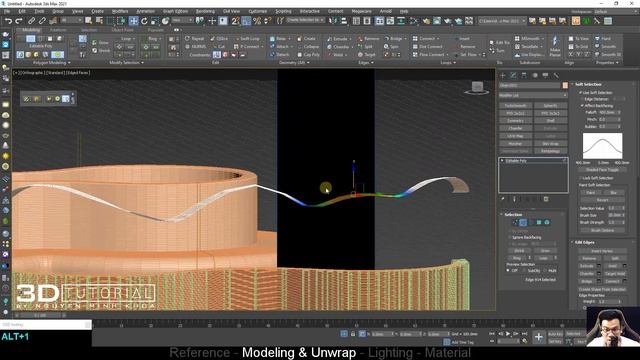
Task: Click the Insert Vertex button
Action: pos(602,251)
